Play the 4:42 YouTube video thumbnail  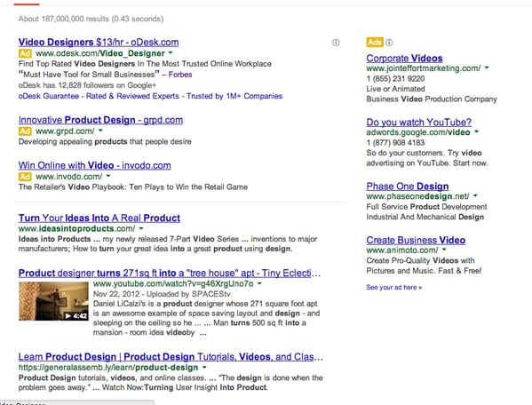pos(53,301)
